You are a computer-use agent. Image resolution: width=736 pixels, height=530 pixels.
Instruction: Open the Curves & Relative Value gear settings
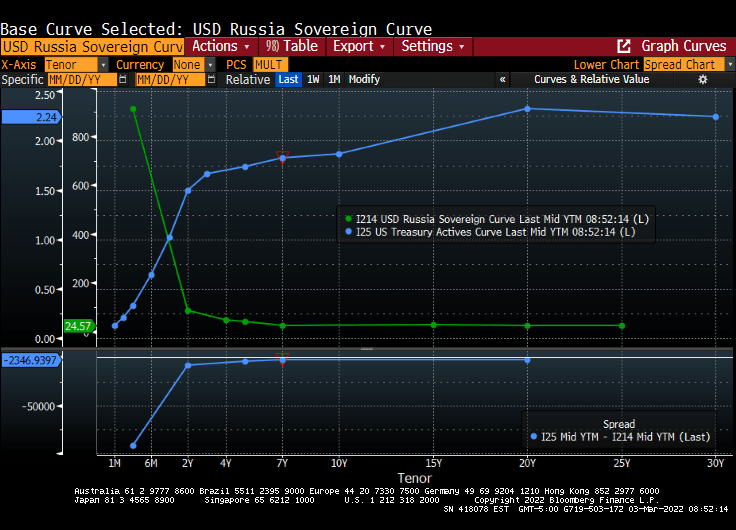pos(703,79)
